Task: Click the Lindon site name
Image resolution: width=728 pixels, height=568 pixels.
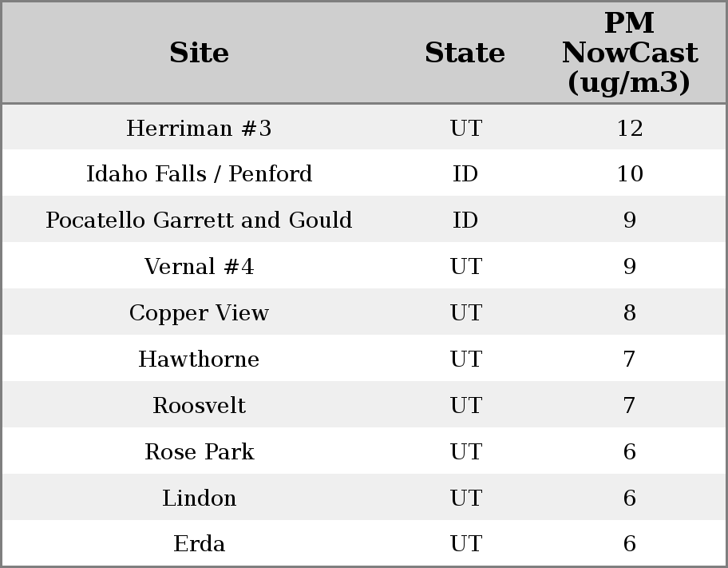Action: (199, 498)
